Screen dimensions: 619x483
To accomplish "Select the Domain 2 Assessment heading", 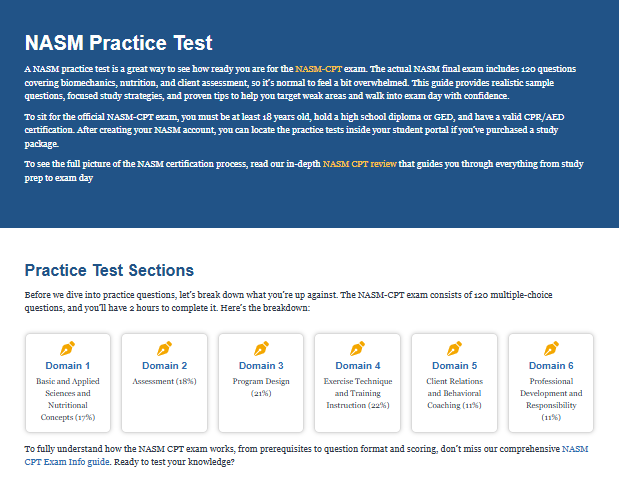I will (x=165, y=366).
